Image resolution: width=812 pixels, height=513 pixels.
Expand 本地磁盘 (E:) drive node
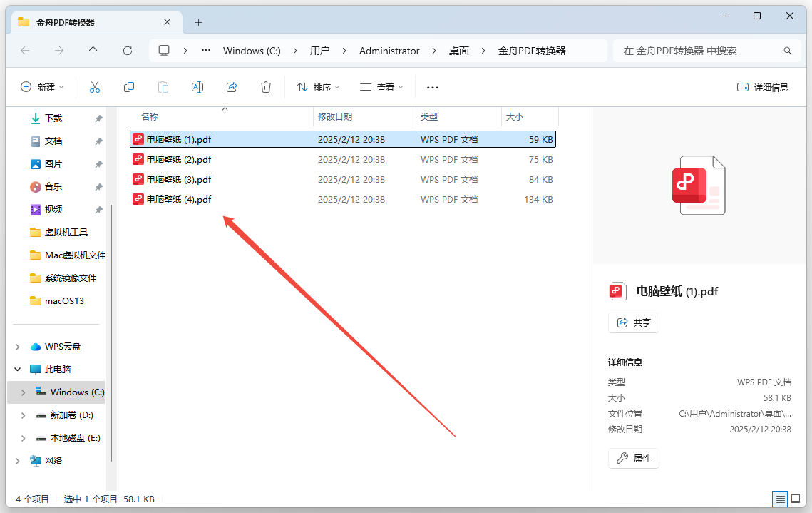click(24, 438)
